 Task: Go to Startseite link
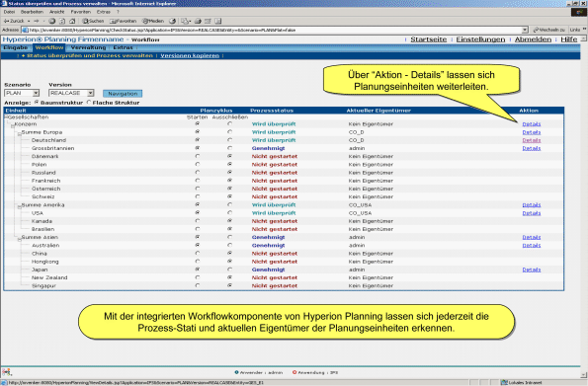point(429,39)
